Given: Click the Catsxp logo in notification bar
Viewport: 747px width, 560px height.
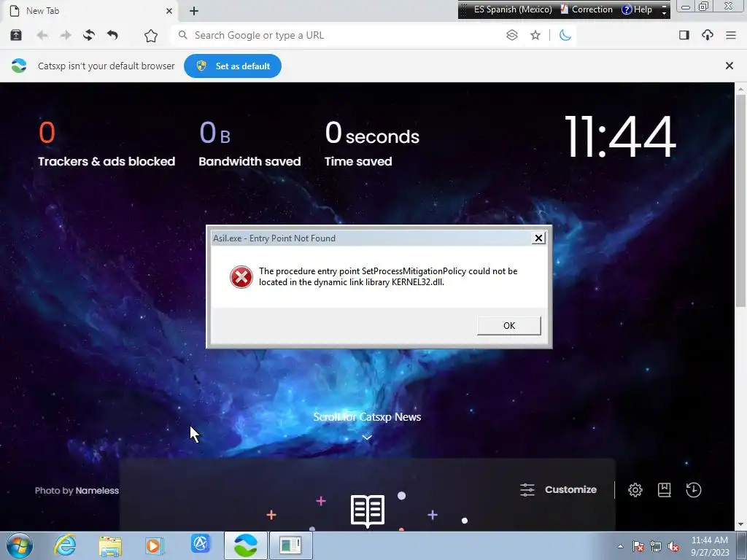Looking at the screenshot, I should (19, 66).
